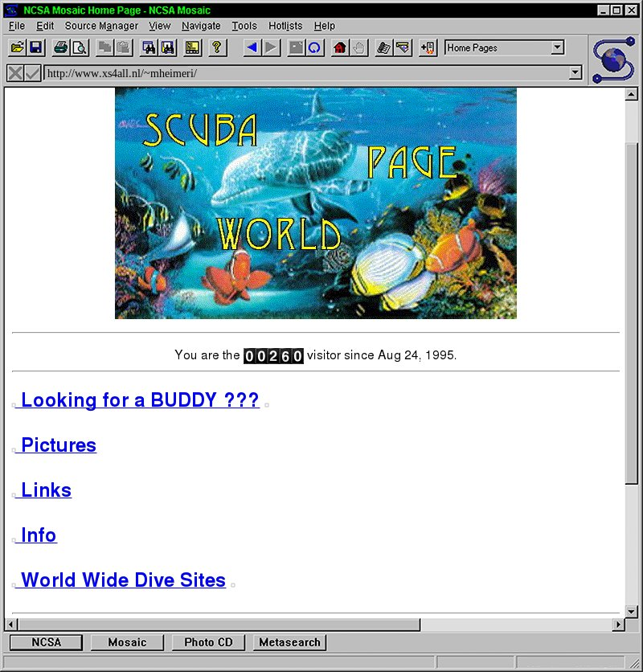643x672 pixels.
Task: Click the Open file folder icon
Action: click(x=17, y=48)
